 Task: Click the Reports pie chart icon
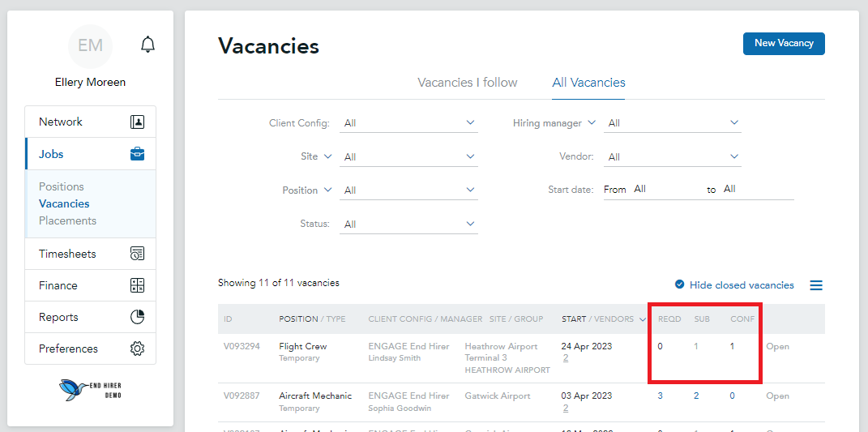(x=137, y=317)
